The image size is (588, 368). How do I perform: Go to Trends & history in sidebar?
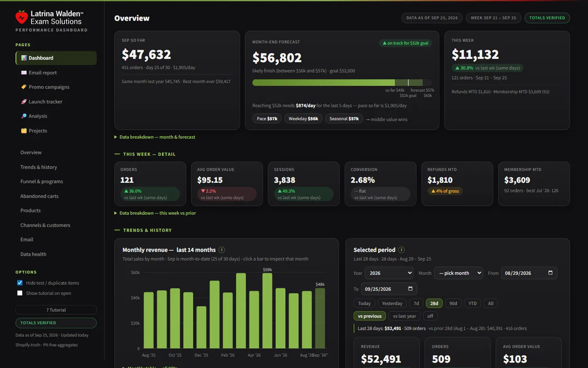click(x=39, y=167)
